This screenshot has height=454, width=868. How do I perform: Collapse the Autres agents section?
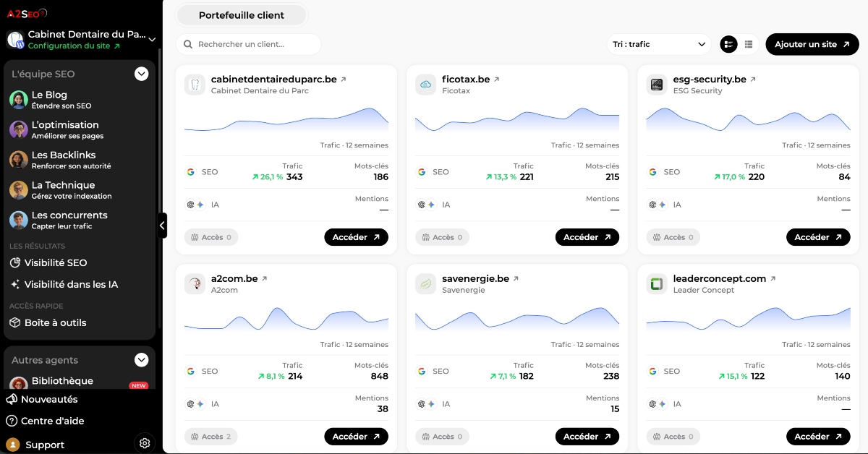pos(142,360)
